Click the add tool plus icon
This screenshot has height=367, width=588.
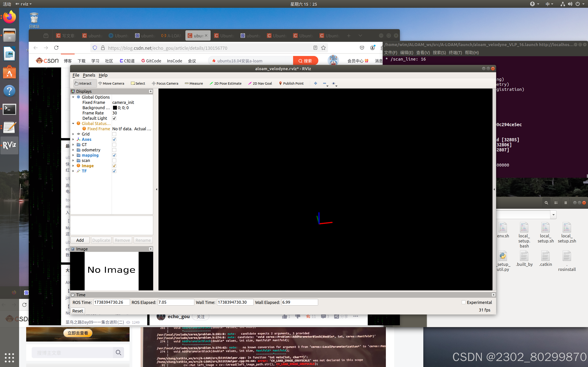click(x=315, y=83)
